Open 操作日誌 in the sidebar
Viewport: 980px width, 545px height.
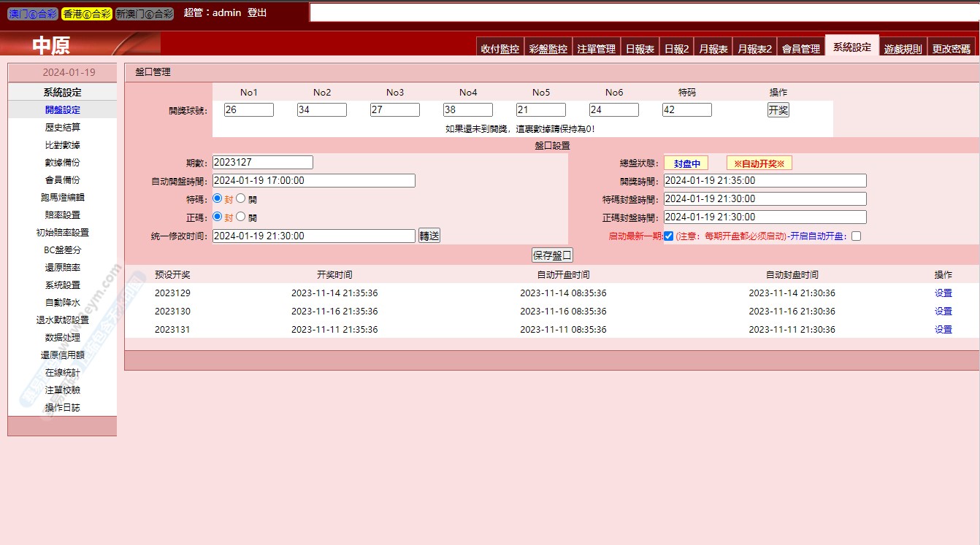(62, 408)
